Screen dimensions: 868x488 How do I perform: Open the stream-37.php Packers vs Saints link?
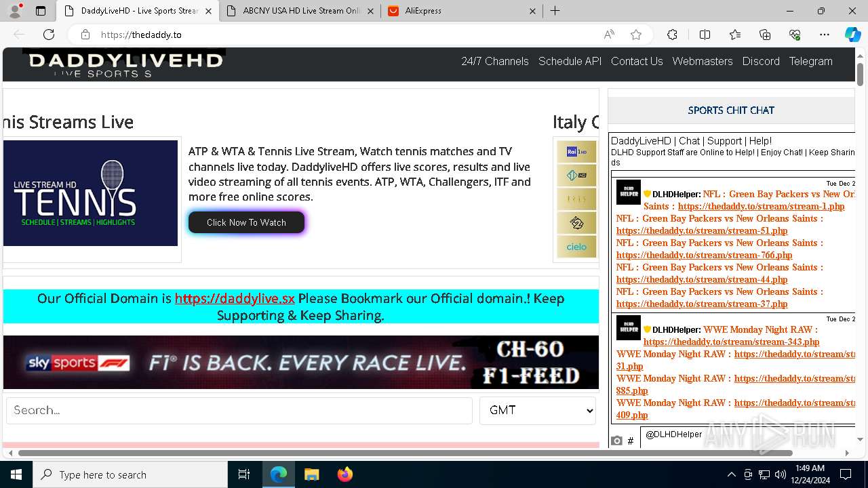(x=702, y=304)
